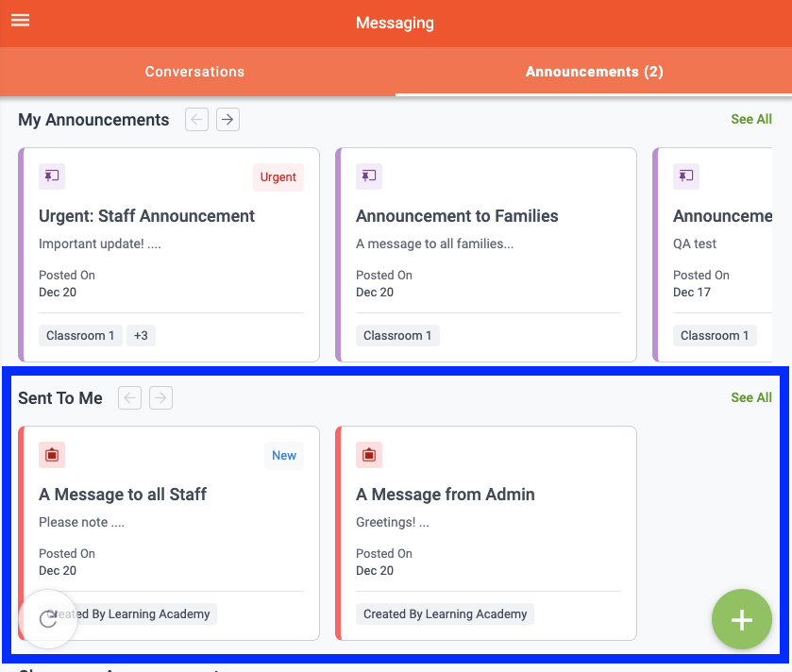Image resolution: width=792 pixels, height=672 pixels.
Task: Select the Announcements (2) tab
Action: point(594,72)
